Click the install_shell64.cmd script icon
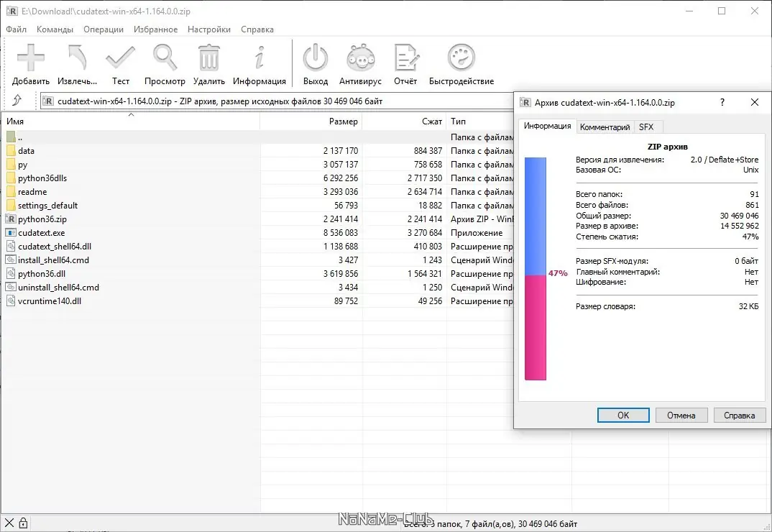 [11, 260]
